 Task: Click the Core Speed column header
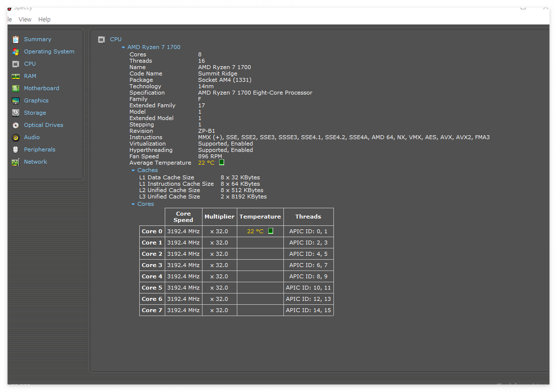coord(183,217)
